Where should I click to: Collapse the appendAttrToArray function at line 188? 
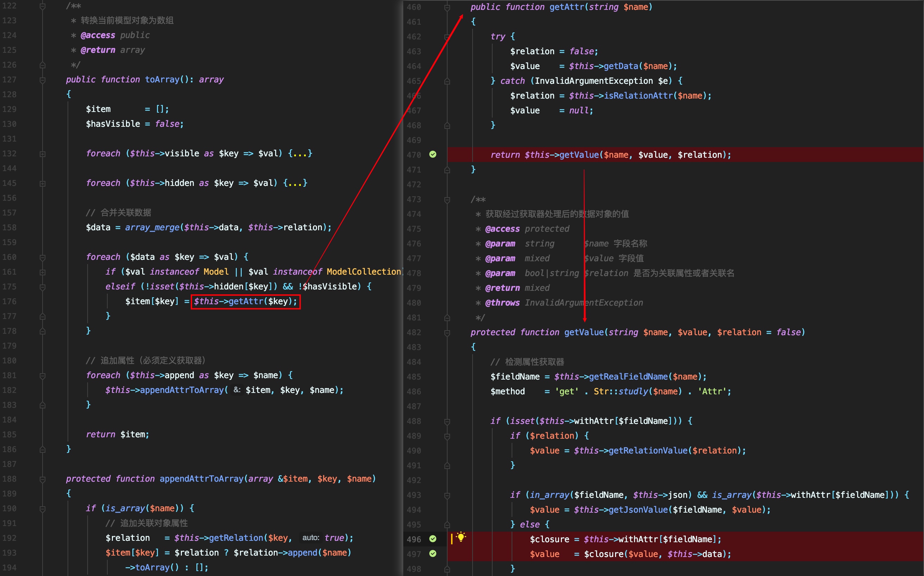click(x=43, y=479)
